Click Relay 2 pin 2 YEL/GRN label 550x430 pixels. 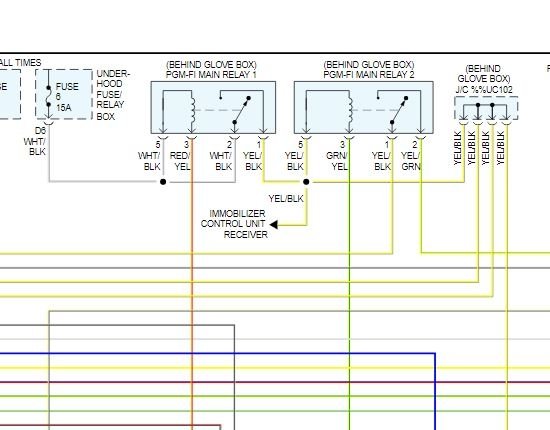(x=411, y=161)
